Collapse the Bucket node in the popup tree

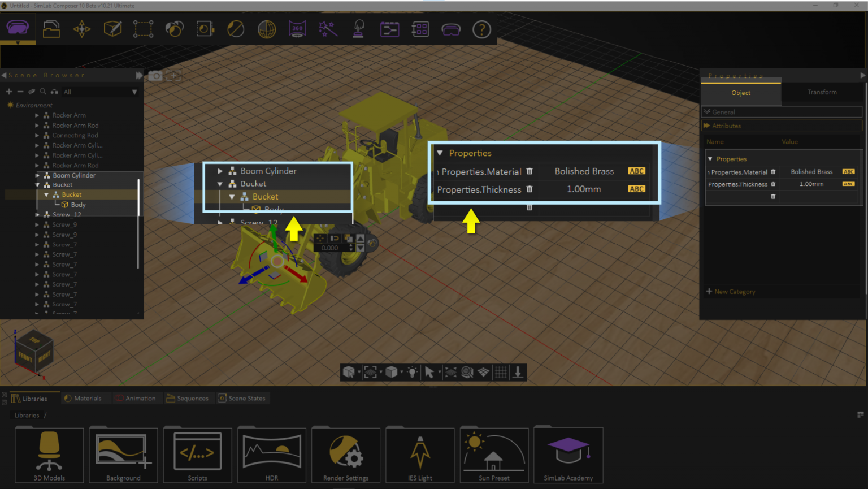pos(220,184)
